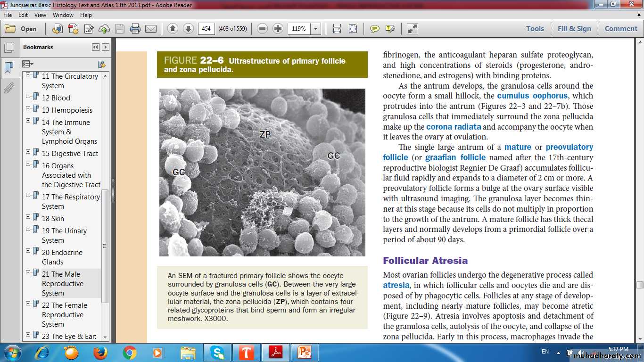Open the Attachments paperclip panel
The height and width of the screenshot is (362, 644).
coord(8,88)
